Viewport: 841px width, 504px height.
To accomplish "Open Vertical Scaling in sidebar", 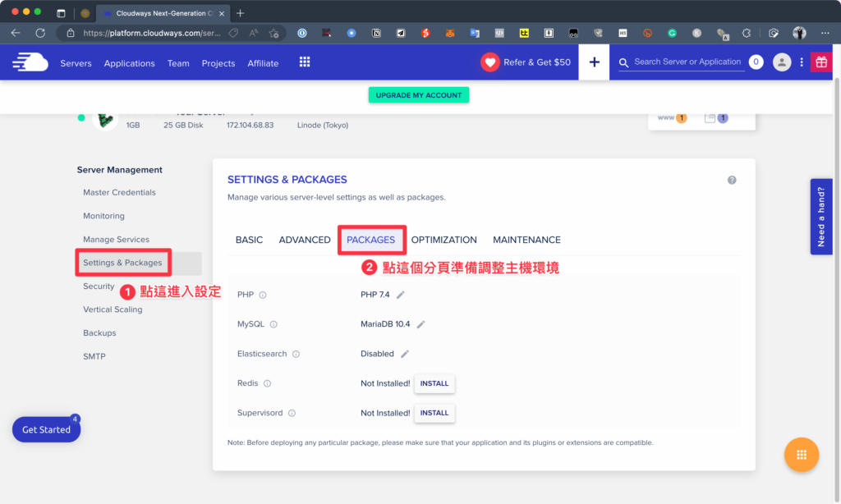I will (x=113, y=309).
